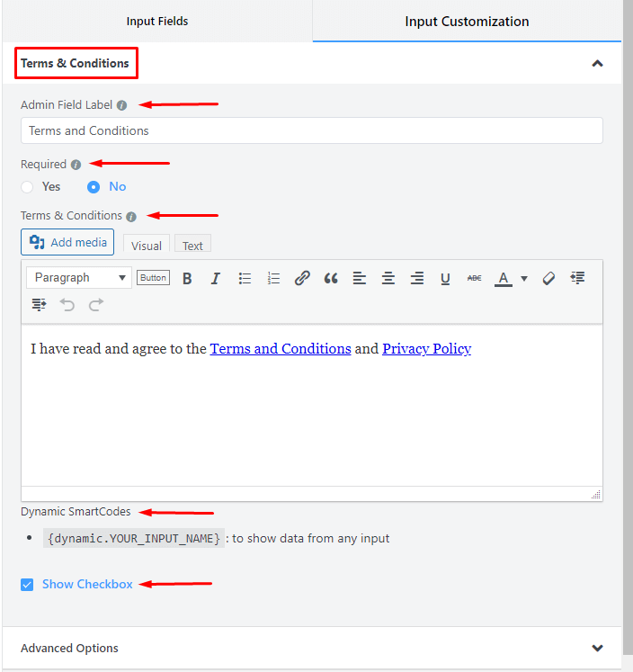This screenshot has width=633, height=672.
Task: Open the Privacy Policy link
Action: (426, 349)
